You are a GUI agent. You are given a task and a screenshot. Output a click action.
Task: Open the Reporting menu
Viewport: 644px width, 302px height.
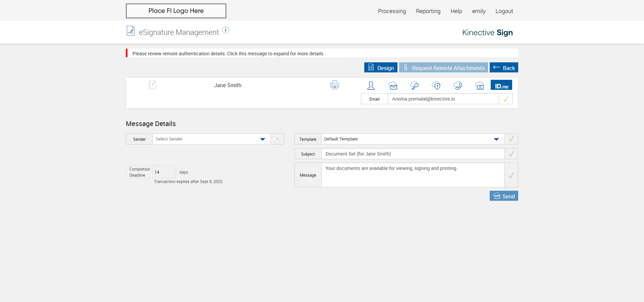coord(428,11)
